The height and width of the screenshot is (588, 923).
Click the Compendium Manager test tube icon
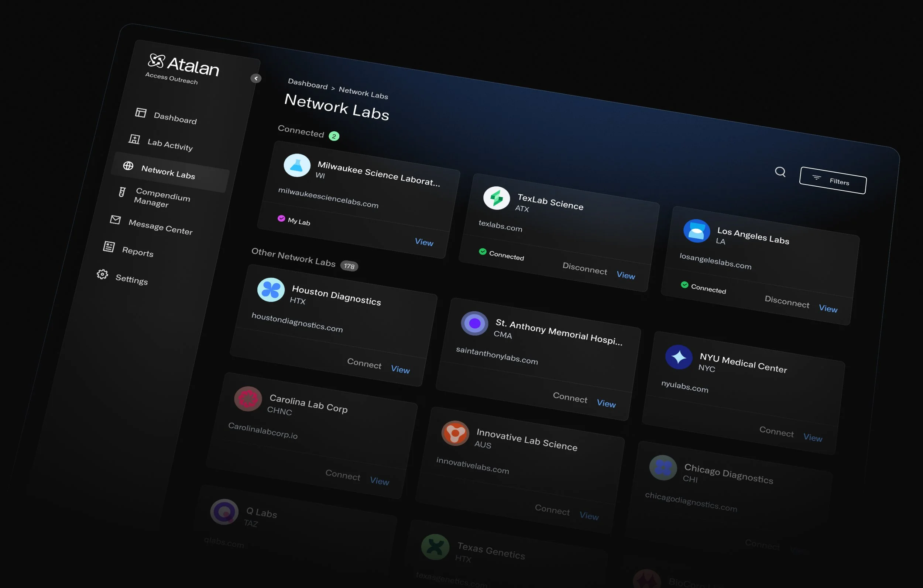(122, 192)
